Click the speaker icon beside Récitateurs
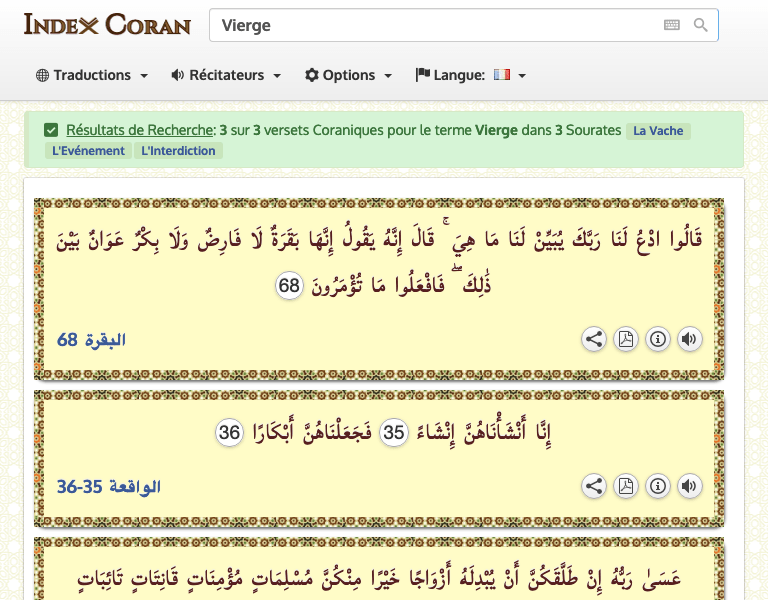 [177, 75]
